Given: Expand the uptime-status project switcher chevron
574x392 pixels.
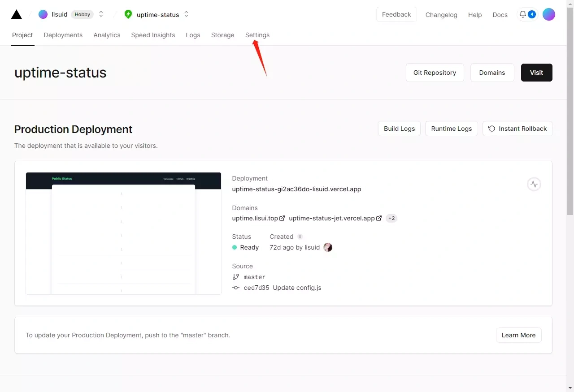Looking at the screenshot, I should pyautogui.click(x=186, y=14).
